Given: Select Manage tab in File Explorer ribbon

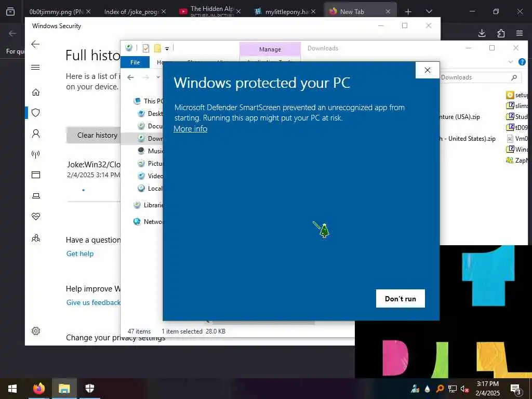Looking at the screenshot, I should pyautogui.click(x=270, y=49).
